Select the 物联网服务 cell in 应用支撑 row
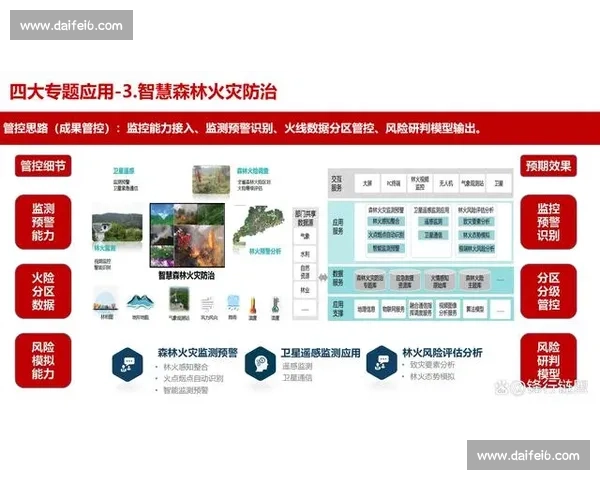Viewport: 600px width, 480px height. tap(393, 309)
